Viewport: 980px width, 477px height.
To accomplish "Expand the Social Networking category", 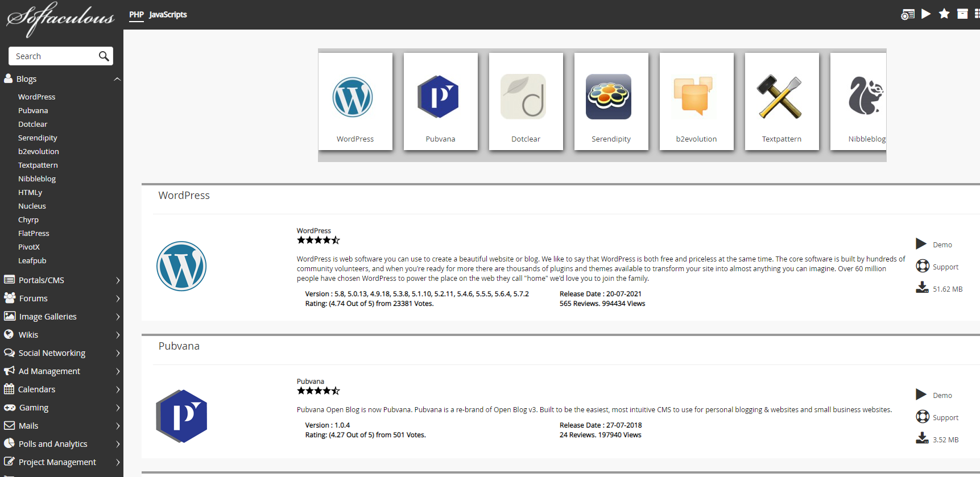I will click(118, 353).
